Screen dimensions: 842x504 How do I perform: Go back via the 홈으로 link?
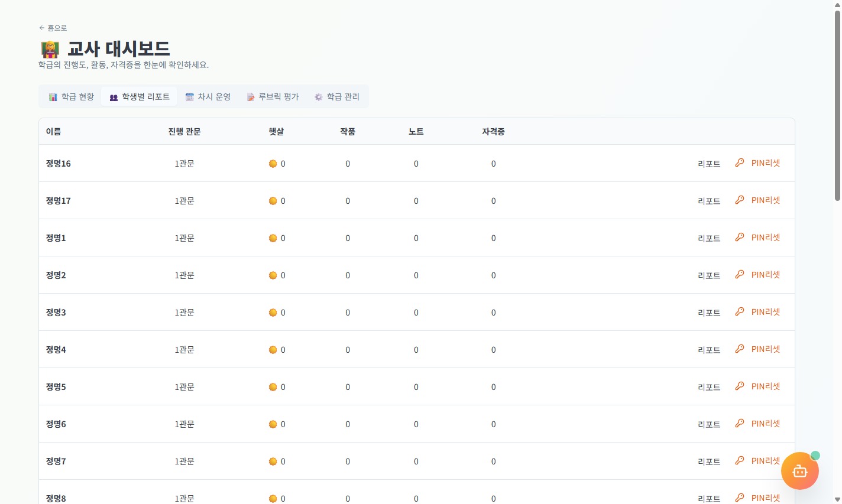click(53, 28)
